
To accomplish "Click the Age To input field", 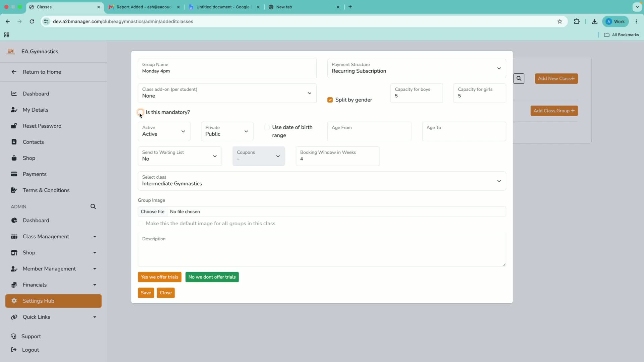I will click(x=464, y=131).
